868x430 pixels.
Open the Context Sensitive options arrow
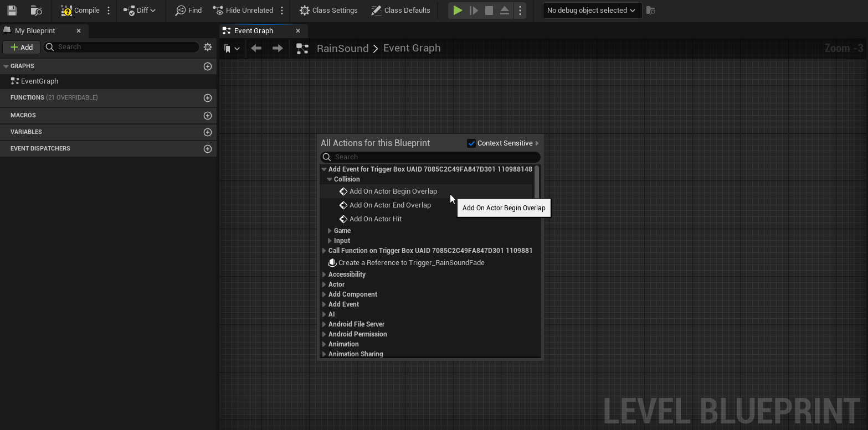537,143
